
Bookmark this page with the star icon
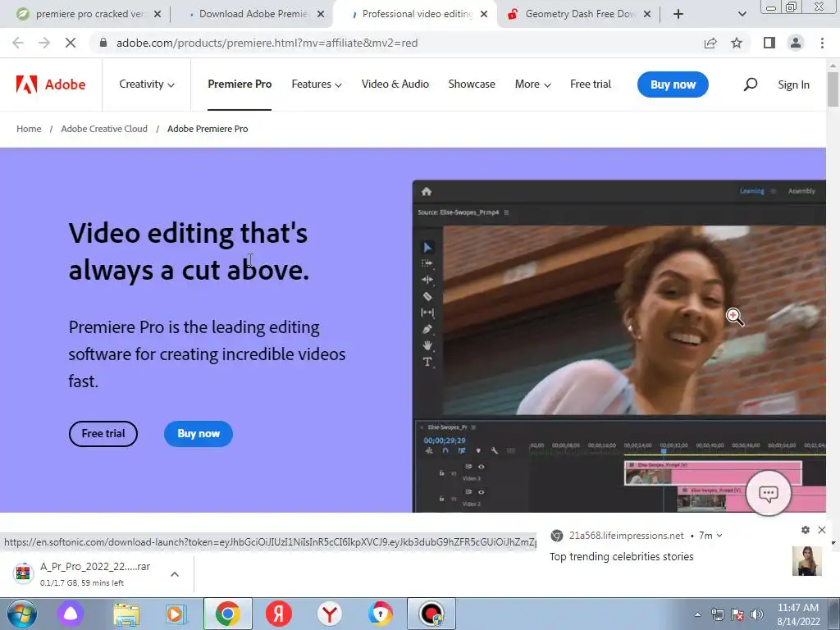click(737, 43)
